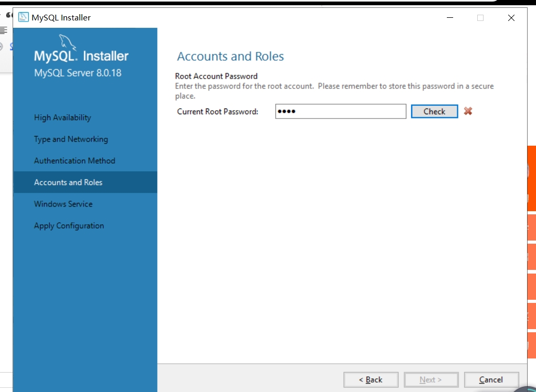
Task: Go back with the Back button
Action: tap(371, 380)
